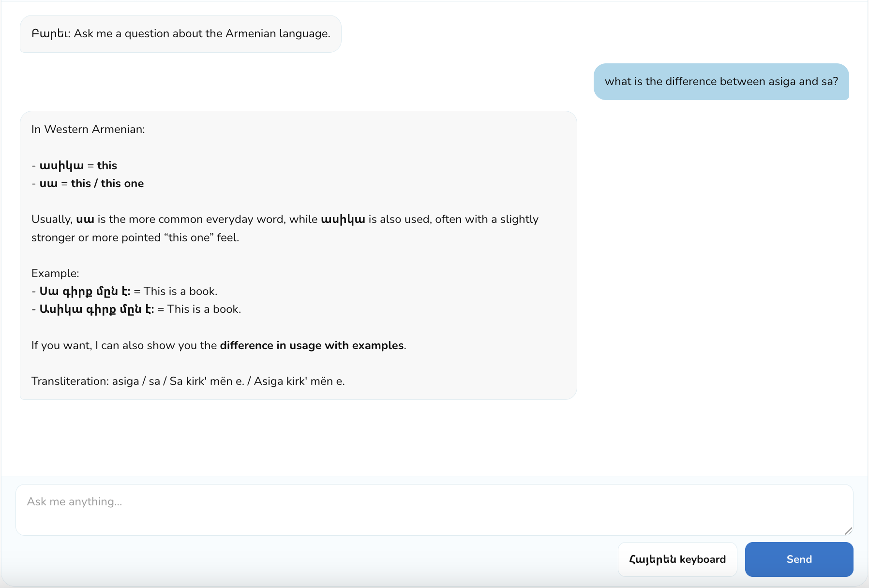Viewport: 869px width, 588px height.
Task: Click the Բարեւ greeting message bubble
Action: pyautogui.click(x=180, y=34)
